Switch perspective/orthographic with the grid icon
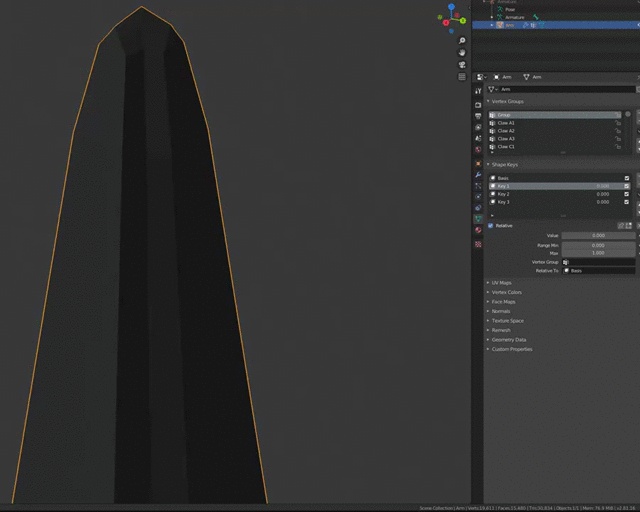This screenshot has height=512, width=640. 462,77
